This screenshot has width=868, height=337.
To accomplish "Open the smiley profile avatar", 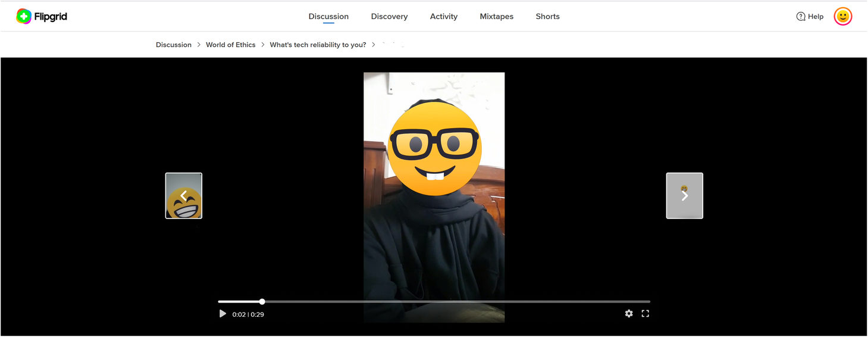I will click(842, 17).
